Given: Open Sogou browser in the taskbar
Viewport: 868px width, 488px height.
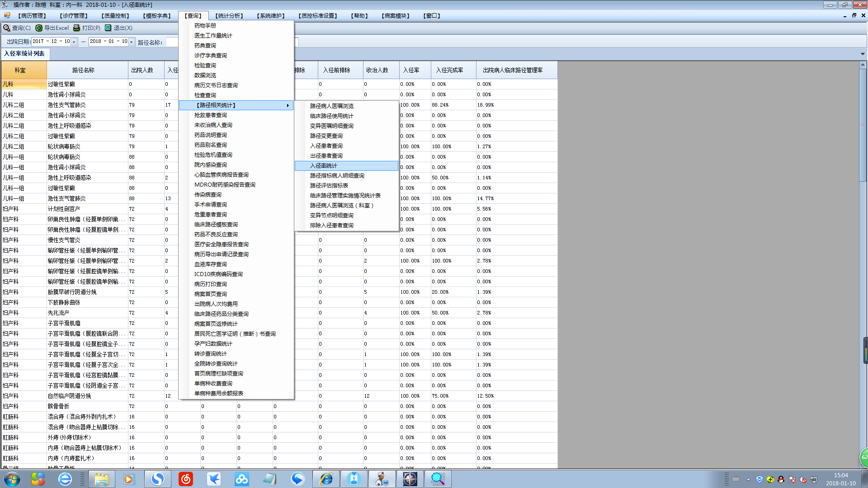Looking at the screenshot, I should pos(158,479).
